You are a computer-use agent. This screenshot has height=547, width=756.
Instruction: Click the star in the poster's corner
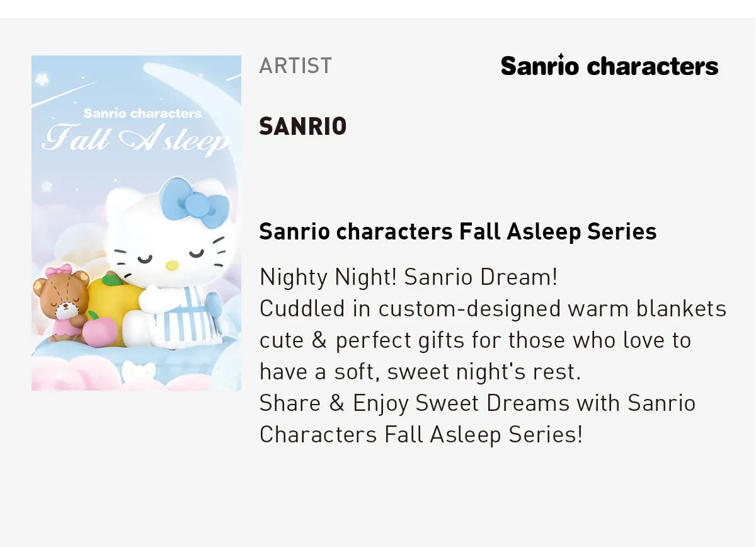pos(43,80)
